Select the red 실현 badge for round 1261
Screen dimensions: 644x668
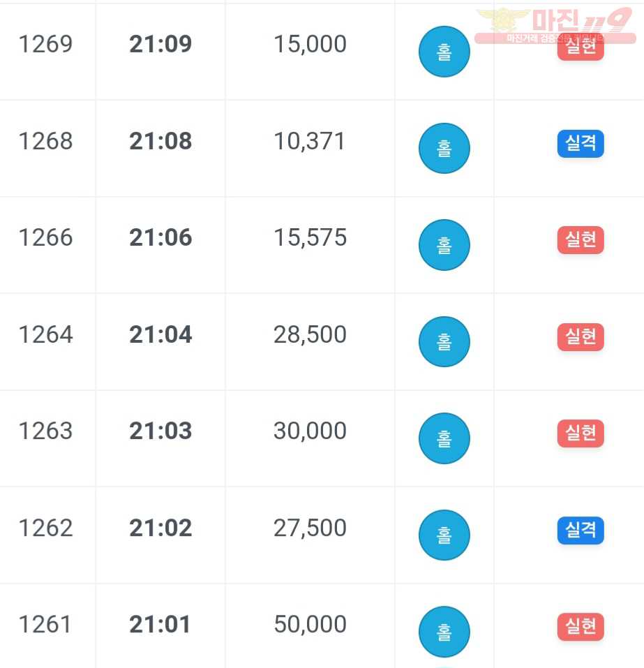tap(581, 627)
